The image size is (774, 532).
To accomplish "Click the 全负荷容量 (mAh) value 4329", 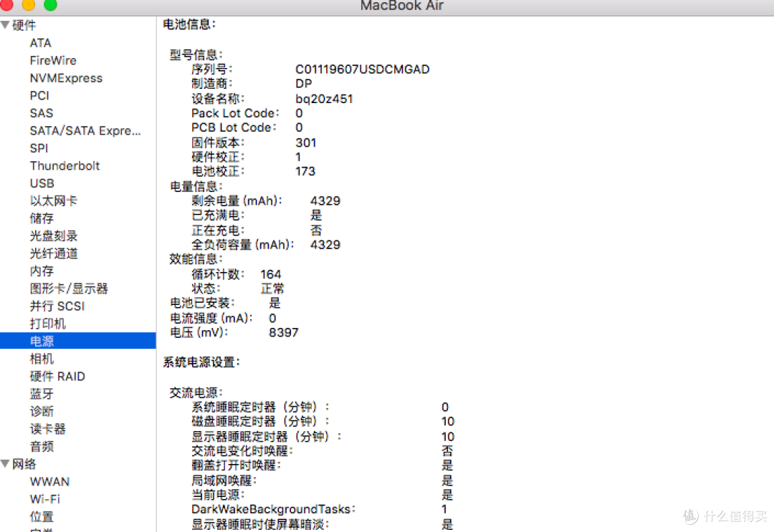I will (325, 245).
